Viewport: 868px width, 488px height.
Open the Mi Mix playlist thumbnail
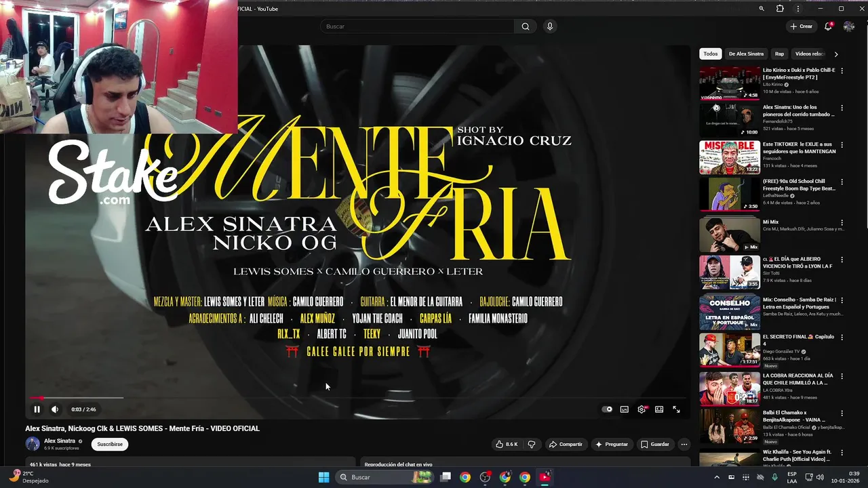coord(730,235)
